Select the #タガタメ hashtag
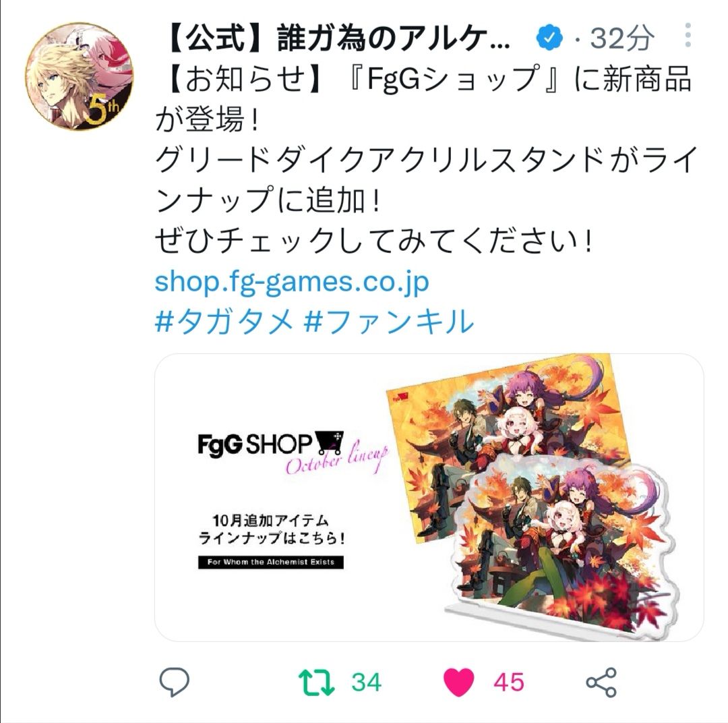The image size is (728, 723). coord(224,322)
